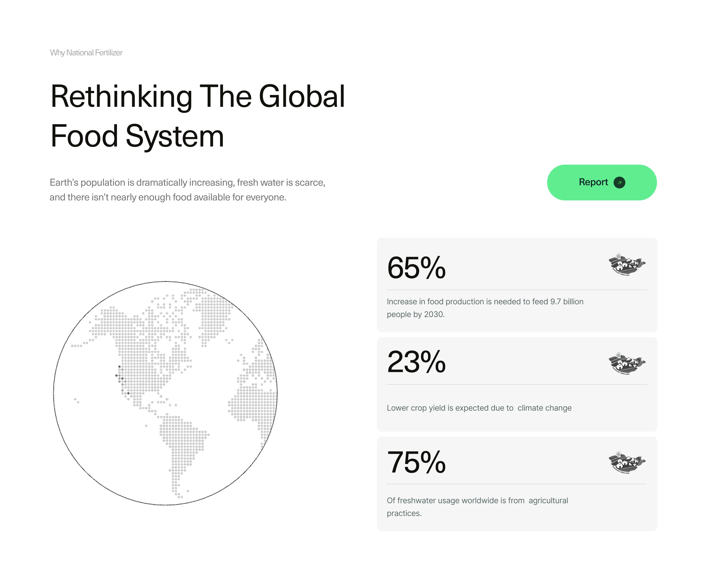706x588 pixels.
Task: Click the logo icon in the 23% card
Action: (627, 364)
